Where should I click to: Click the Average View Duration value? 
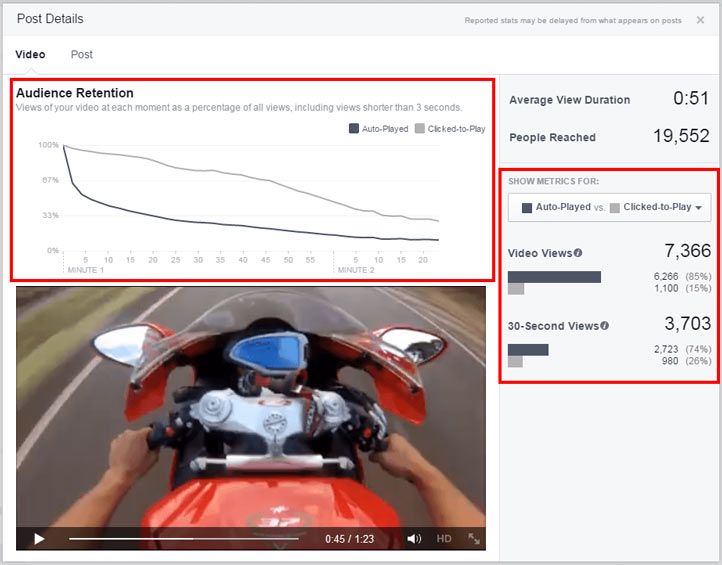pyautogui.click(x=692, y=100)
